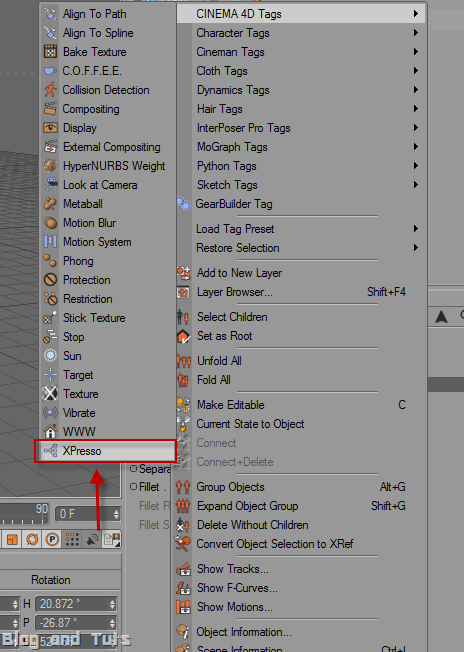Toggle the Fillet checkbox
The width and height of the screenshot is (464, 652).
point(133,487)
